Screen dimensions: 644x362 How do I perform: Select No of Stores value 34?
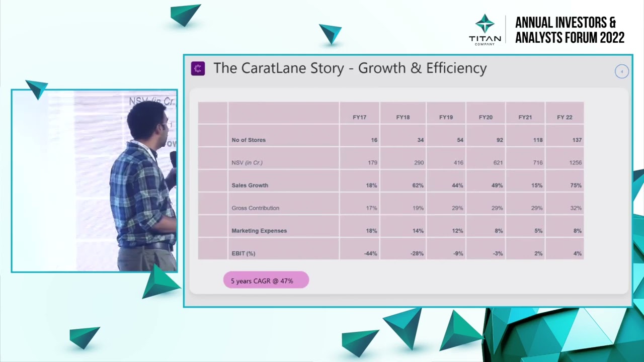pyautogui.click(x=420, y=140)
